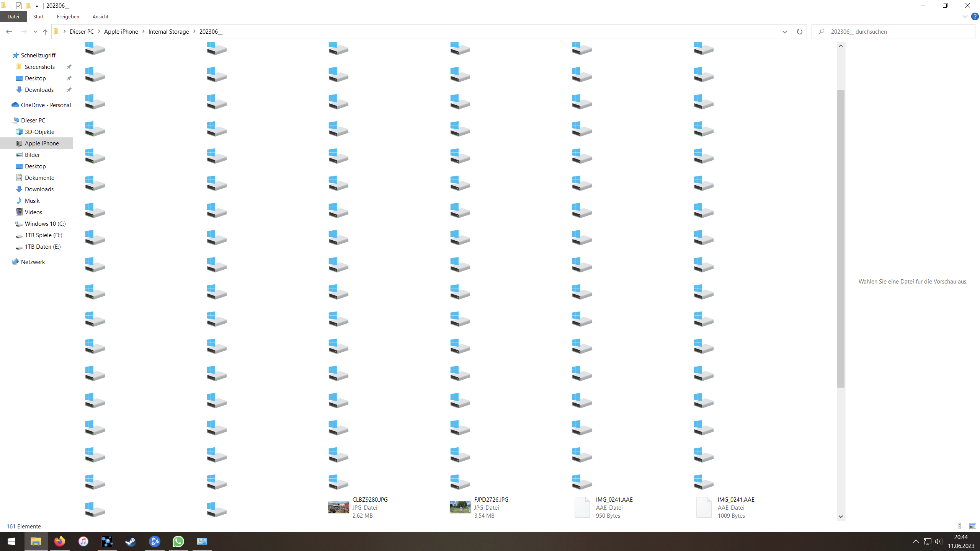
Task: Expand the ribbon with the chevron
Action: tap(965, 17)
